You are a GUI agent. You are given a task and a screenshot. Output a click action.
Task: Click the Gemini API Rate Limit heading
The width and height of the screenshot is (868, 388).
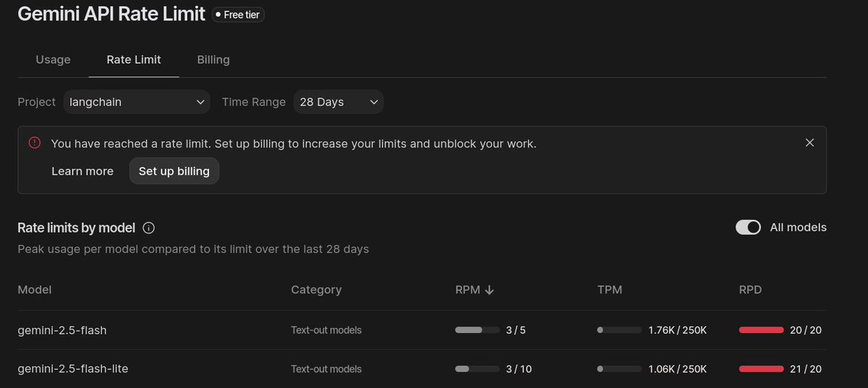pyautogui.click(x=111, y=14)
